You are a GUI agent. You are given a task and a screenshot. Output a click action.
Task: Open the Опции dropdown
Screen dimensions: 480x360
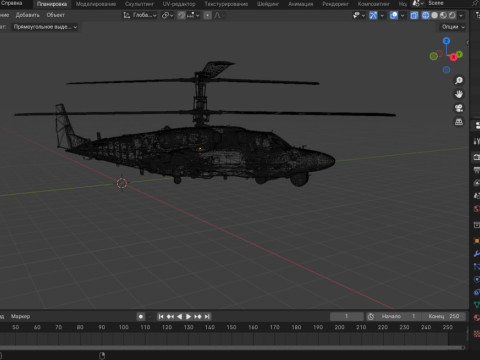click(x=453, y=27)
